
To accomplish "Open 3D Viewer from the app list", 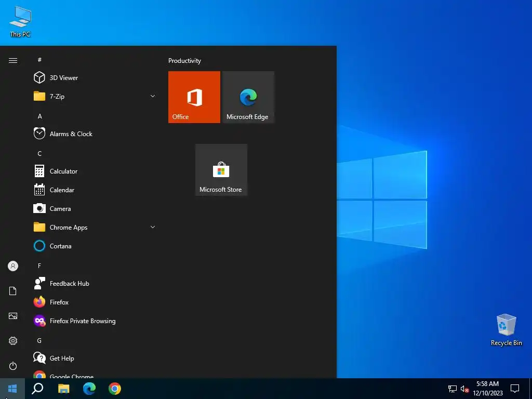I will [x=94, y=78].
